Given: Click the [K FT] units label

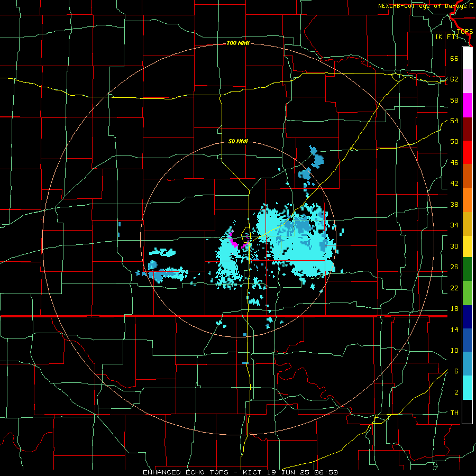Looking at the screenshot, I should pyautogui.click(x=447, y=36).
